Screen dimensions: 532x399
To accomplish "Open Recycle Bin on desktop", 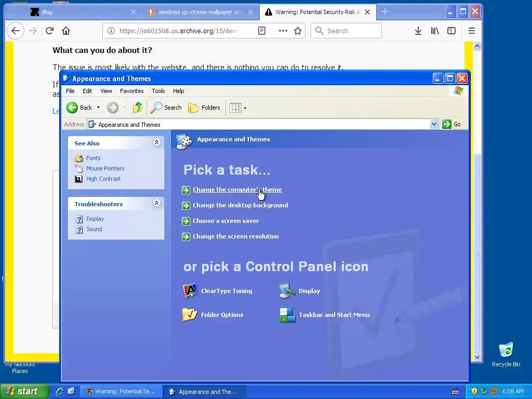I will (506, 354).
